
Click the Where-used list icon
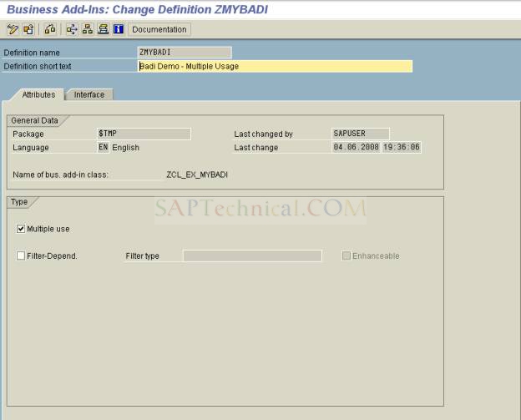tap(72, 29)
